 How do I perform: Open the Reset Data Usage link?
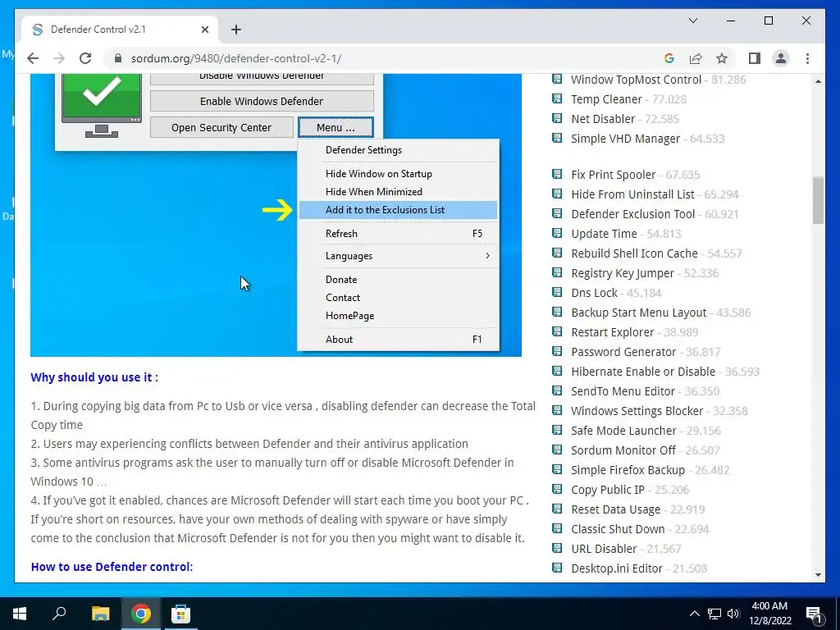pyautogui.click(x=615, y=509)
